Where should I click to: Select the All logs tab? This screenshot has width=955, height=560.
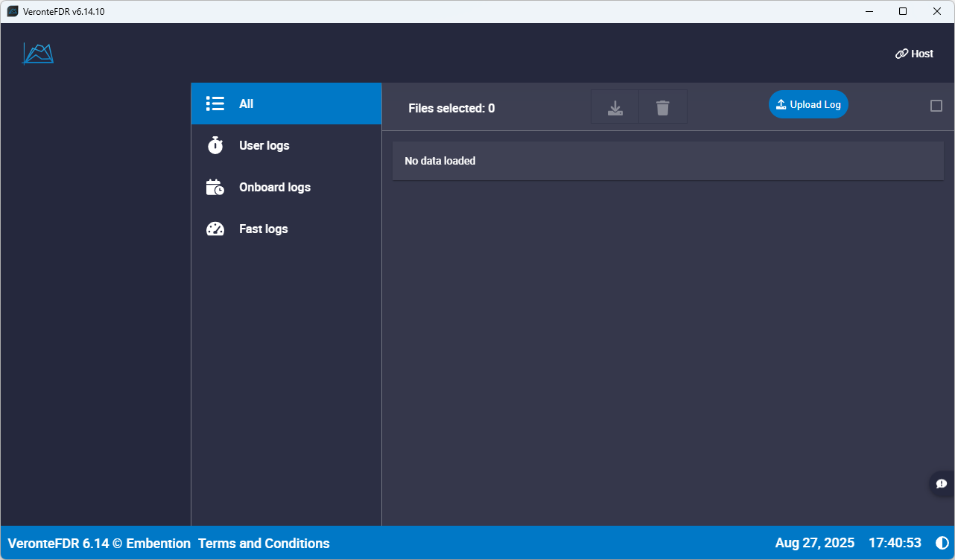click(x=286, y=104)
